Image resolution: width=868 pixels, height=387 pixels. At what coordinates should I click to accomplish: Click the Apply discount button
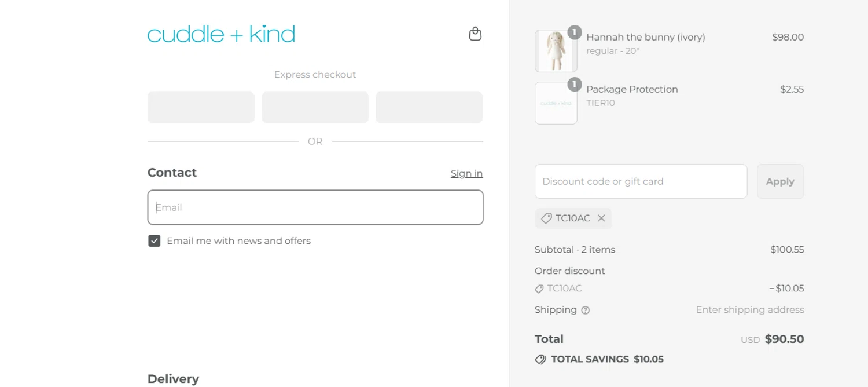click(x=780, y=181)
